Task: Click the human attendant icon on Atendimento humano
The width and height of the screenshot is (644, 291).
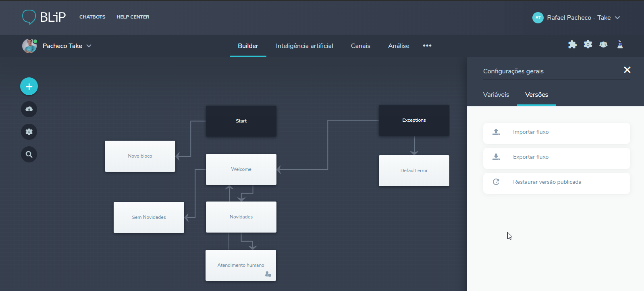Action: (x=268, y=274)
